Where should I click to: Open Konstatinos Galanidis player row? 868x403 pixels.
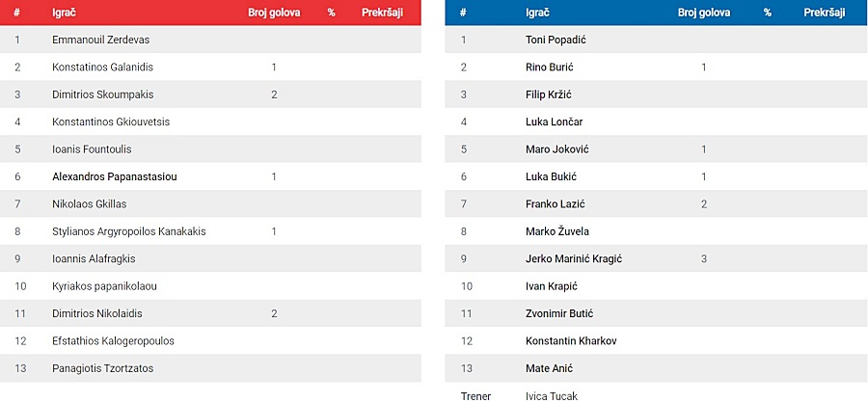[210, 67]
